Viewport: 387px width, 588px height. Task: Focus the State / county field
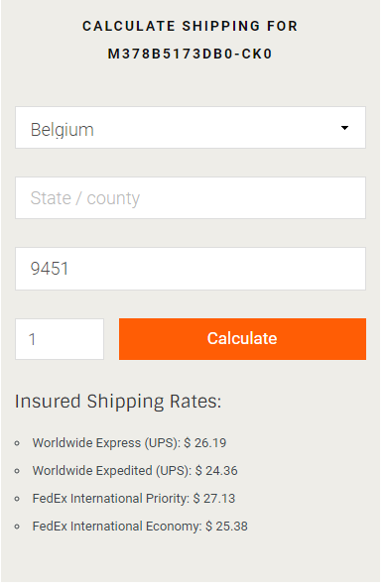click(191, 198)
